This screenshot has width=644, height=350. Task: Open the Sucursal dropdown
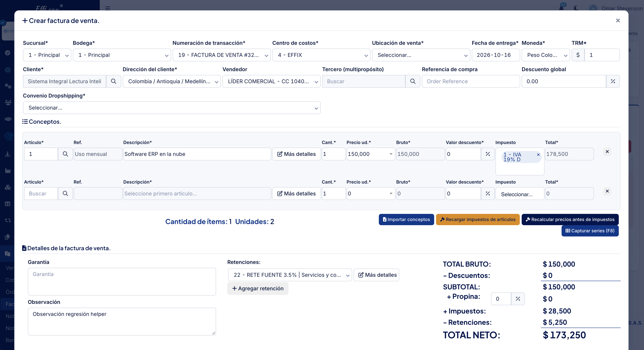pyautogui.click(x=47, y=55)
